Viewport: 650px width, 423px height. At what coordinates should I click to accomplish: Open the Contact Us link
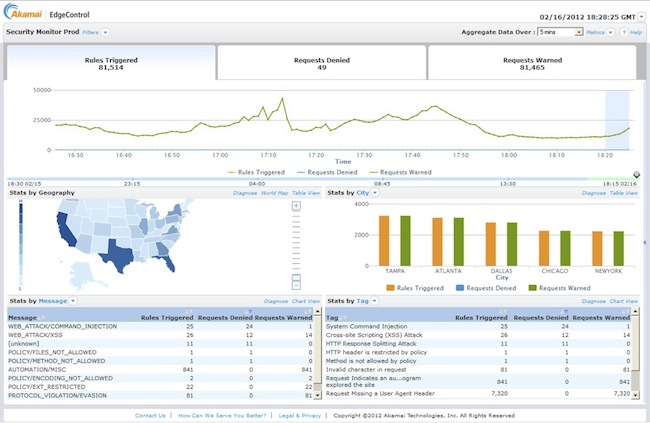(150, 414)
